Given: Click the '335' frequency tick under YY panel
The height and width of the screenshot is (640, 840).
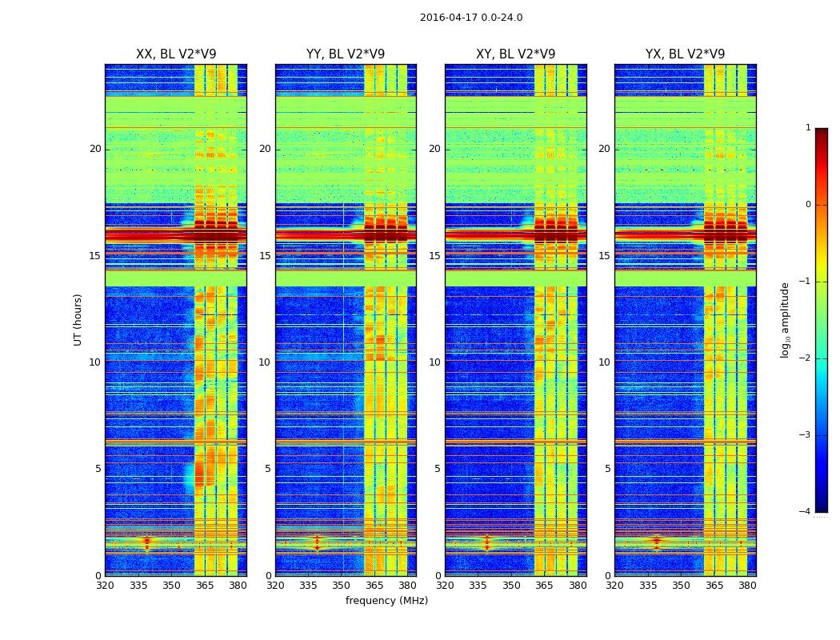Looking at the screenshot, I should tap(308, 586).
